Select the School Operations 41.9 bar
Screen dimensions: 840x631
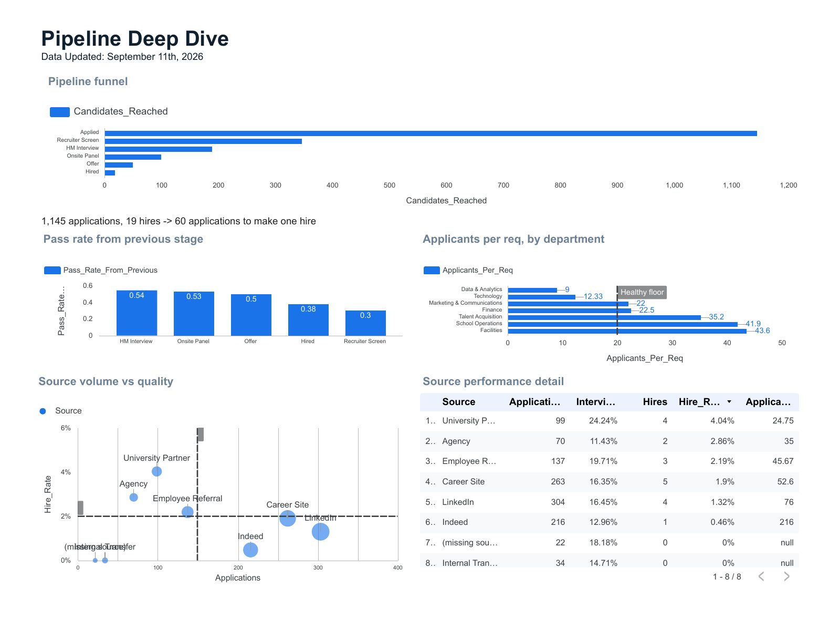pyautogui.click(x=623, y=324)
